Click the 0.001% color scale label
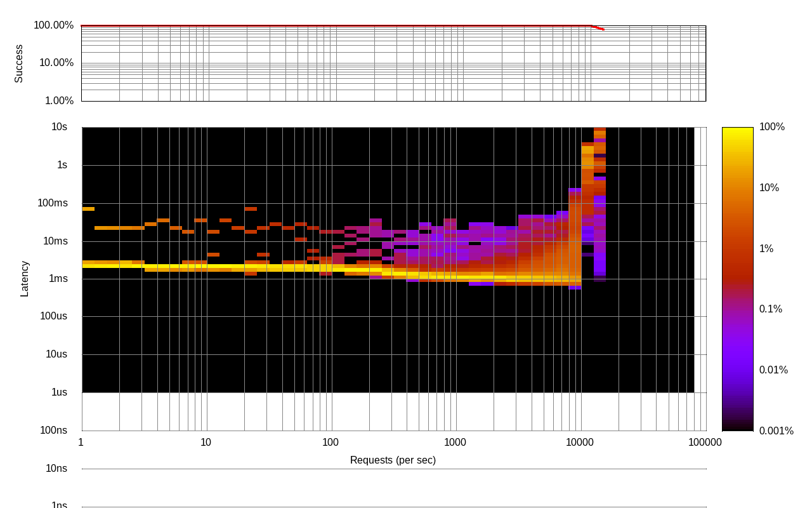Image resolution: width=812 pixels, height=508 pixels. [x=776, y=431]
